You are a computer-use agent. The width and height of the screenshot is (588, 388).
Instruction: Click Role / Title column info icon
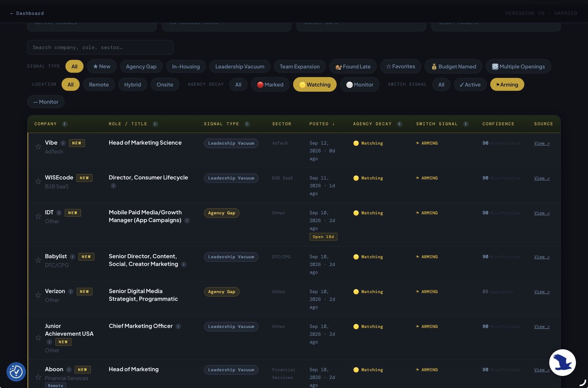(155, 124)
